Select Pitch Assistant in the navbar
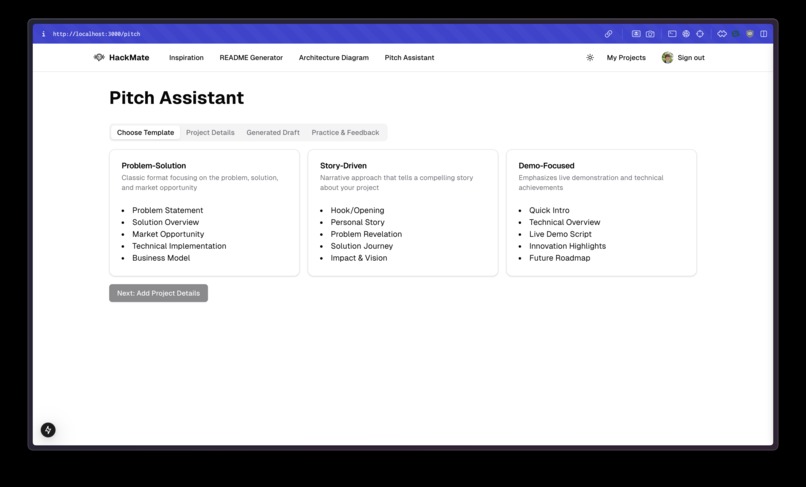 pyautogui.click(x=409, y=58)
